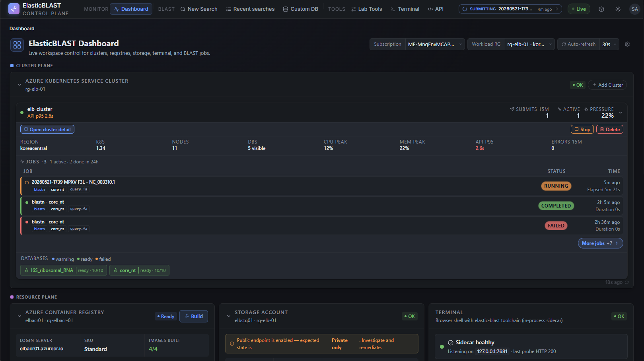Viewport: 644px width, 361px height.
Task: Click the SUBMITS 15M send icon
Action: click(512, 109)
